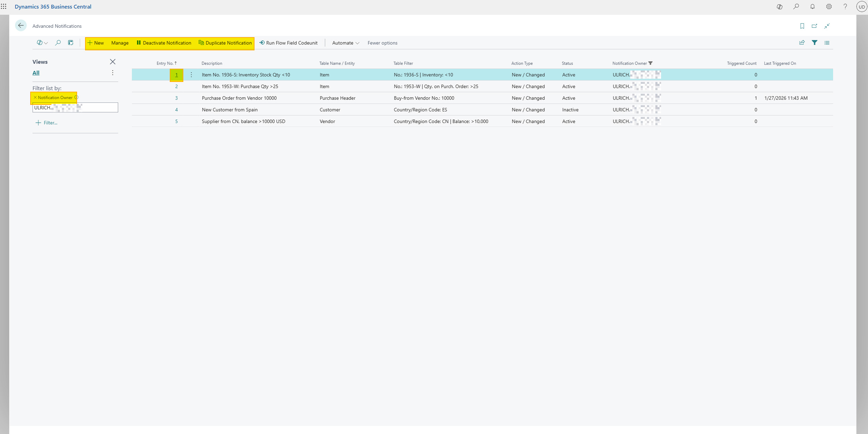Toggle Deactivate Notification for selected row
This screenshot has width=868, height=434.
click(164, 43)
